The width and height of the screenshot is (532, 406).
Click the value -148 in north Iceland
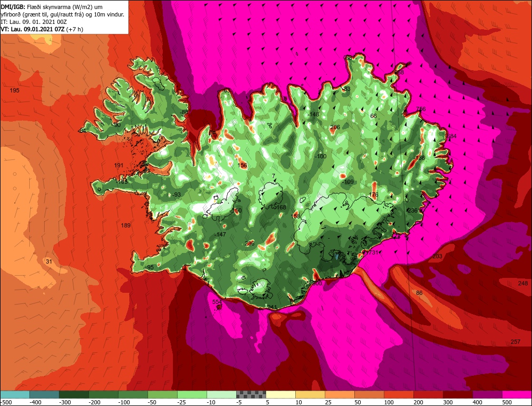[313, 115]
